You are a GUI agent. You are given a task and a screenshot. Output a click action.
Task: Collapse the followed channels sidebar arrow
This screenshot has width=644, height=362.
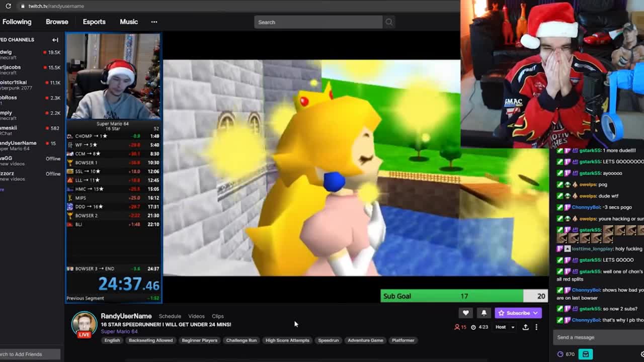pos(55,40)
